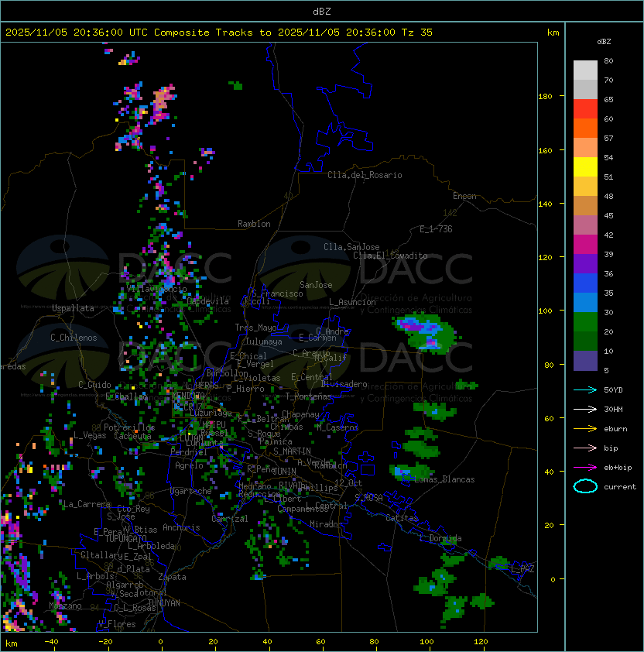Click the magenta 39–42 dBZ swatch
Image resolution: width=644 pixels, height=652 pixels.
pos(585,245)
